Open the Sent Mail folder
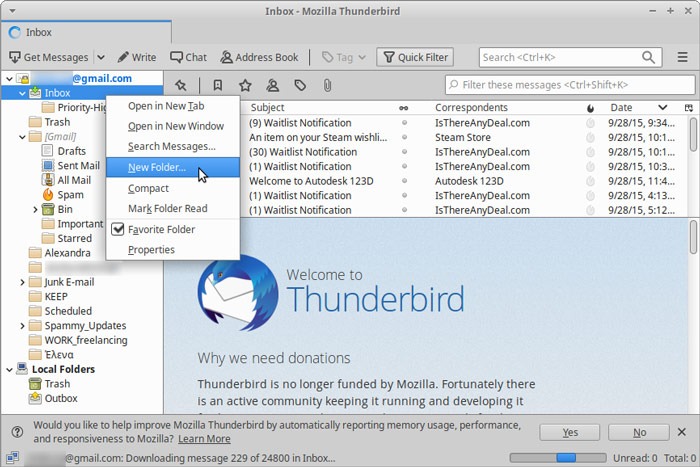Screen dimensions: 700x467 pyautogui.click(x=79, y=166)
